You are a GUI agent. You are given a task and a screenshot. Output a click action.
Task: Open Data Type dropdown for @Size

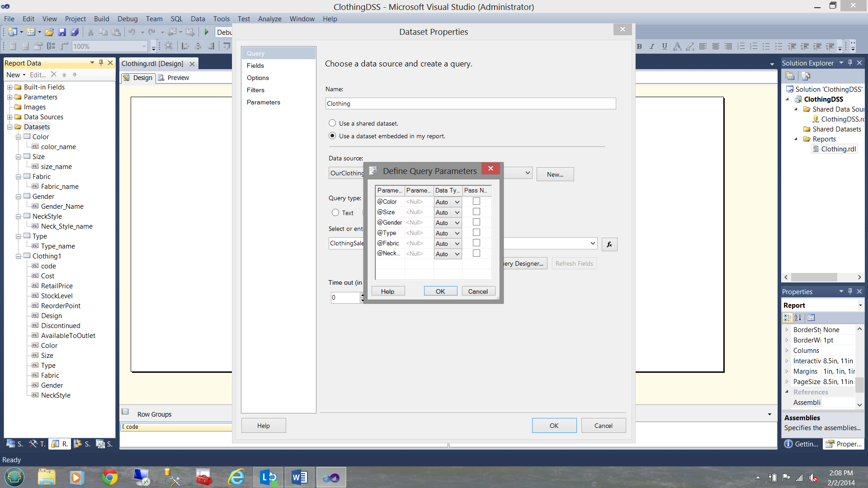pos(457,212)
